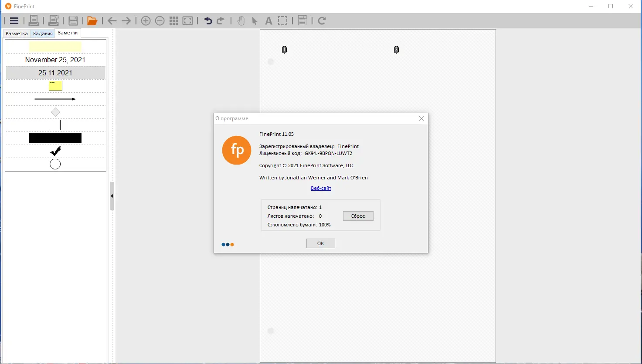Select the Hand pan tool
Image resolution: width=642 pixels, height=364 pixels.
click(x=241, y=20)
